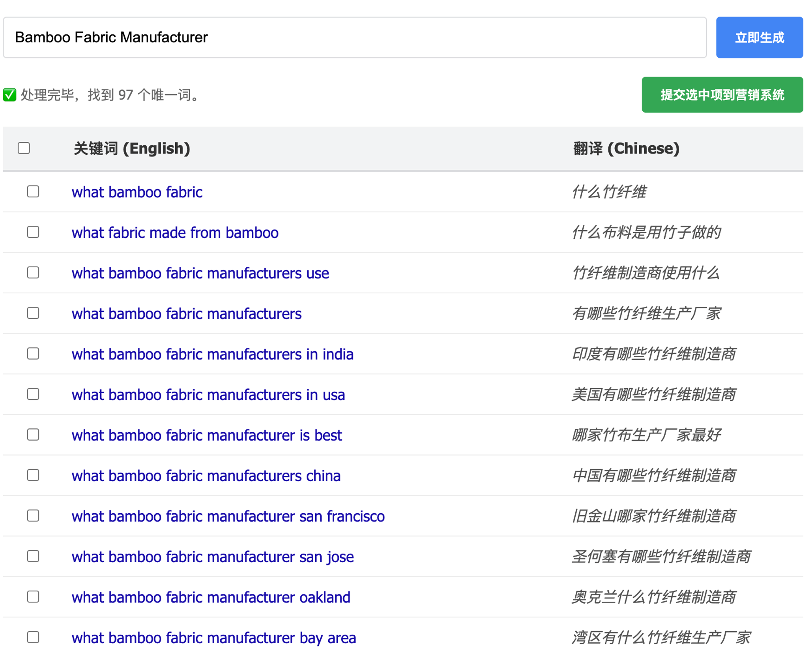812x653 pixels.
Task: Click the blue 立即生成 generate button
Action: [x=759, y=38]
